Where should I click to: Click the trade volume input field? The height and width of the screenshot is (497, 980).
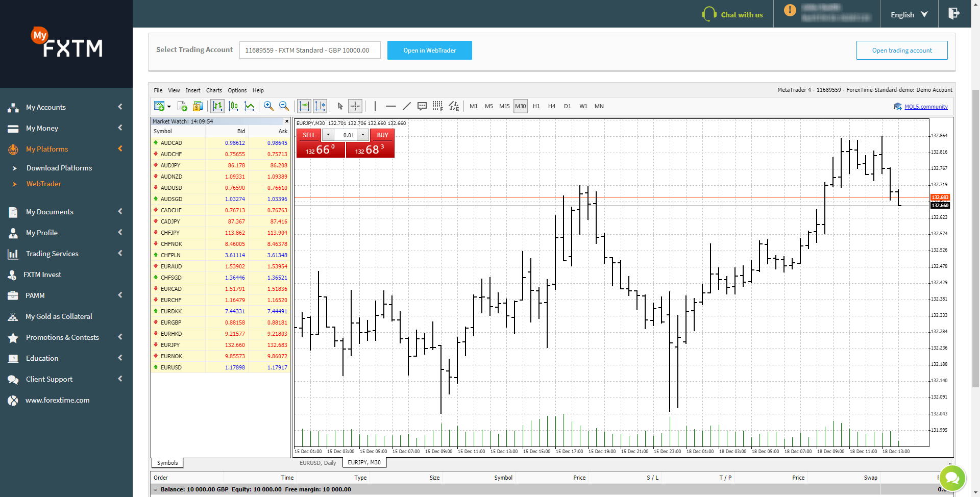coord(346,135)
